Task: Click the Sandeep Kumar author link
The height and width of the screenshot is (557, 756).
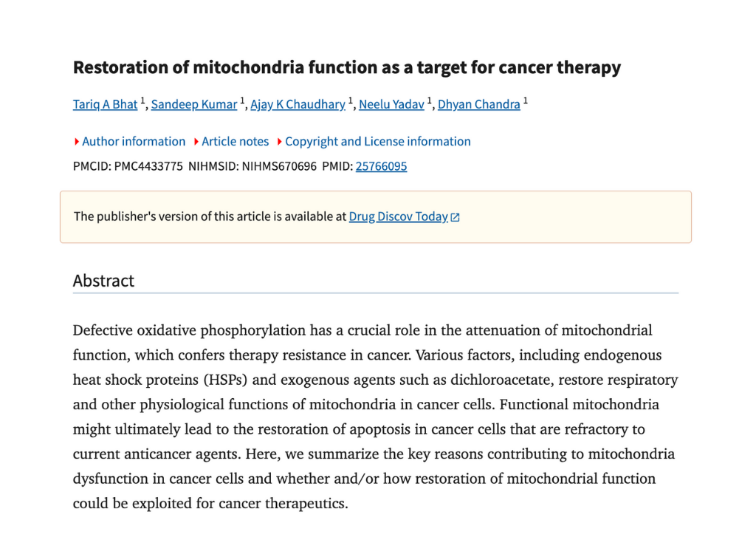Action: pos(193,104)
